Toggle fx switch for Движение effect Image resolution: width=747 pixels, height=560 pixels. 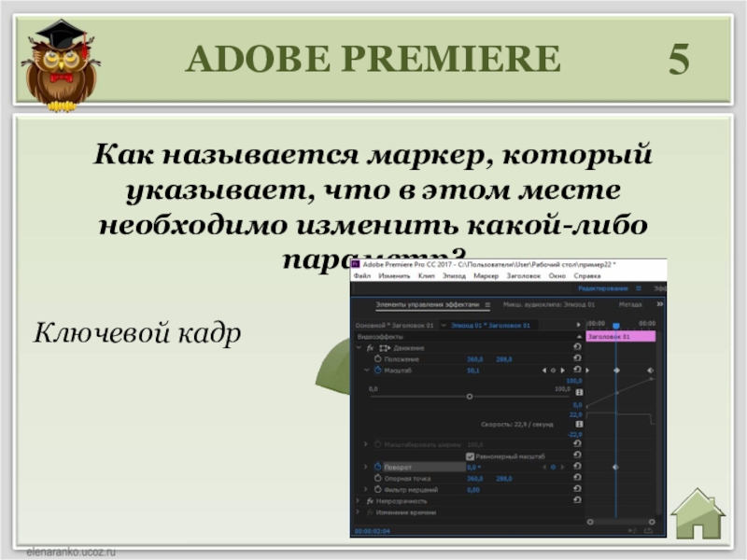click(370, 348)
